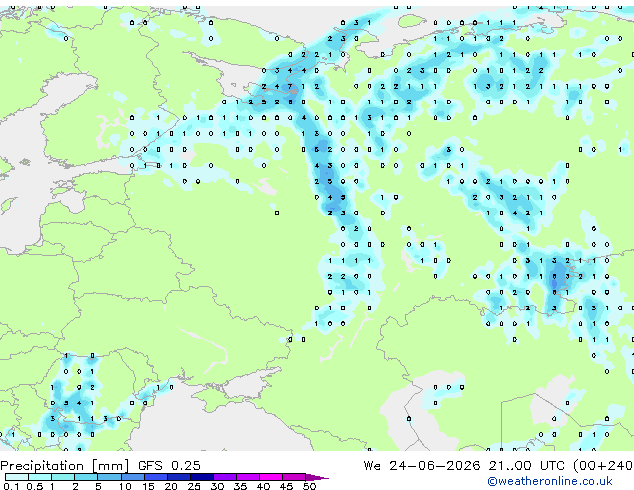Select the 2–5 mm legend color swatch
Image resolution: width=634 pixels, height=490 pixels.
click(86, 477)
